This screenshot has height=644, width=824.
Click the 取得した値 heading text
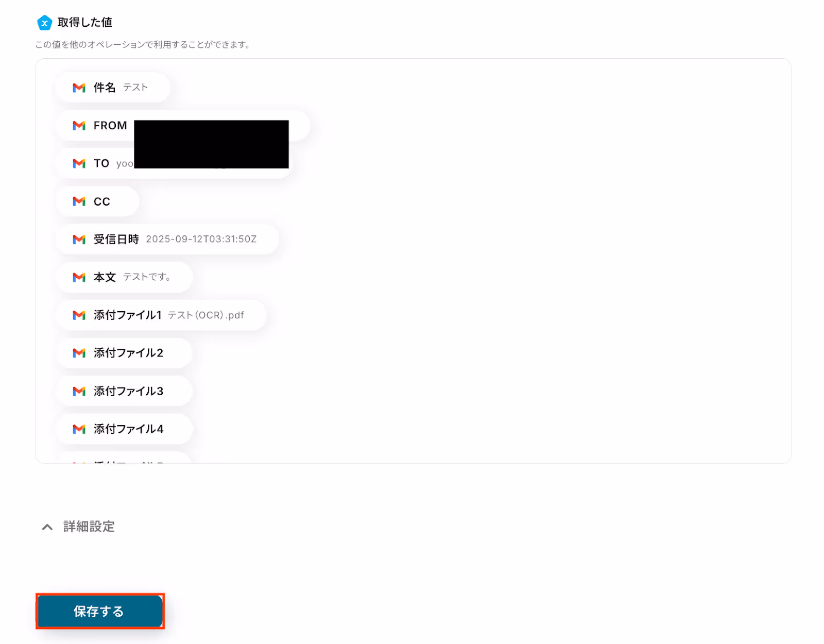tap(85, 22)
